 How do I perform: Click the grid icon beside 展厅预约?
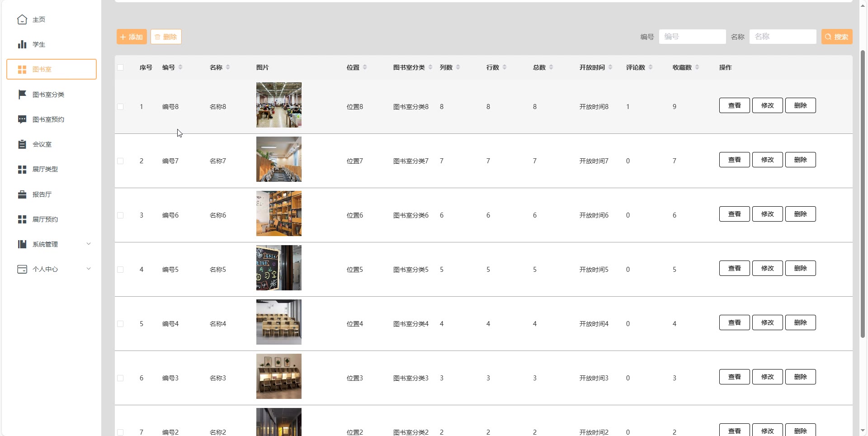(22, 219)
